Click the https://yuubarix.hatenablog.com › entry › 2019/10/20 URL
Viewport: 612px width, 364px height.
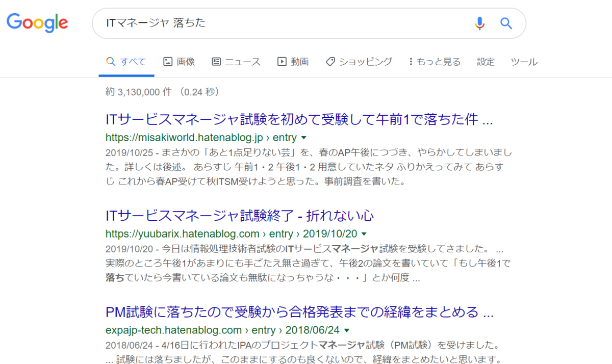tap(231, 234)
